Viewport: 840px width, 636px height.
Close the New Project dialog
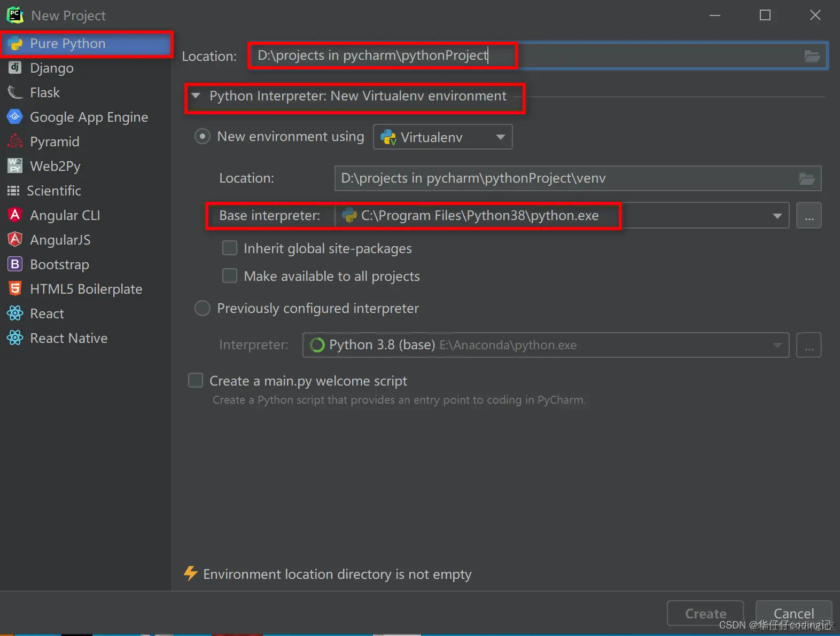point(815,15)
